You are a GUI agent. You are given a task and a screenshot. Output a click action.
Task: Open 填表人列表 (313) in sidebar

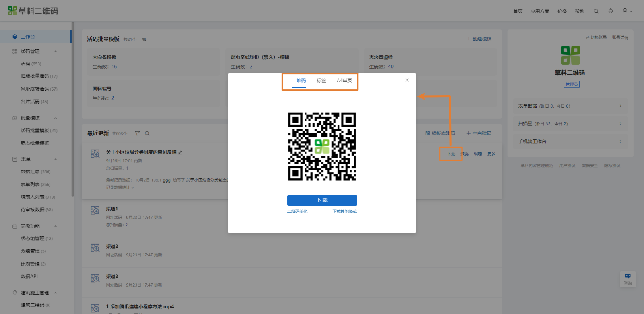pos(38,197)
